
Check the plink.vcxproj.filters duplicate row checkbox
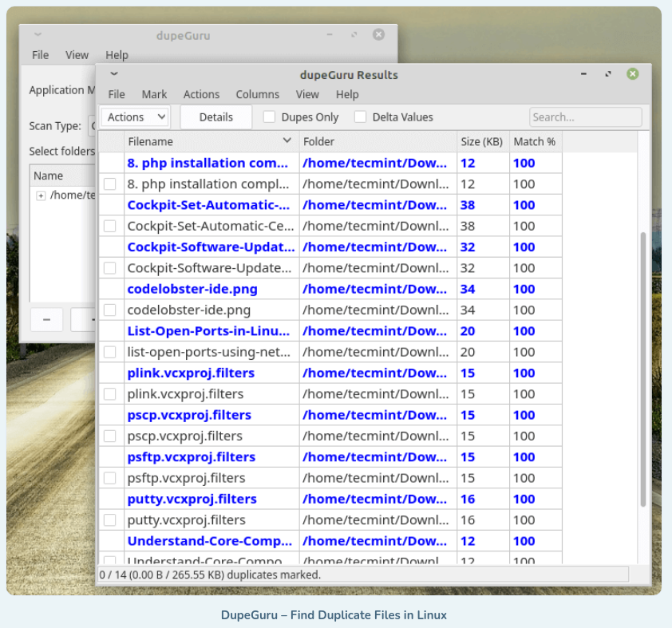[x=110, y=393]
